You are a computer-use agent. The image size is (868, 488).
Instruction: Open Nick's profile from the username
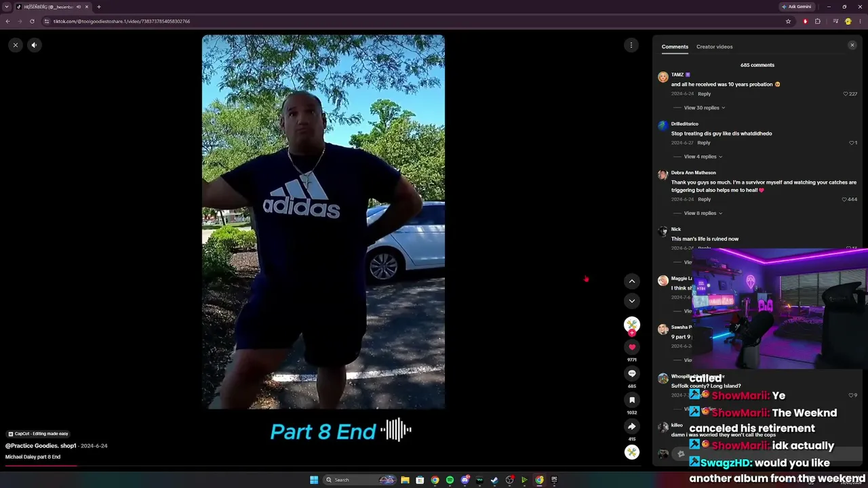[x=676, y=229]
